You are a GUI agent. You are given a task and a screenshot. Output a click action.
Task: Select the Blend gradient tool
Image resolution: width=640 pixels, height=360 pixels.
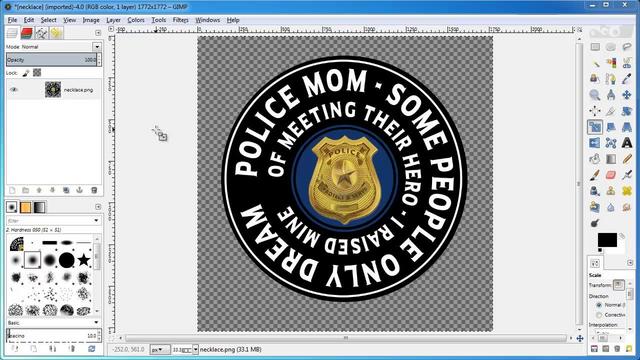[x=611, y=159]
